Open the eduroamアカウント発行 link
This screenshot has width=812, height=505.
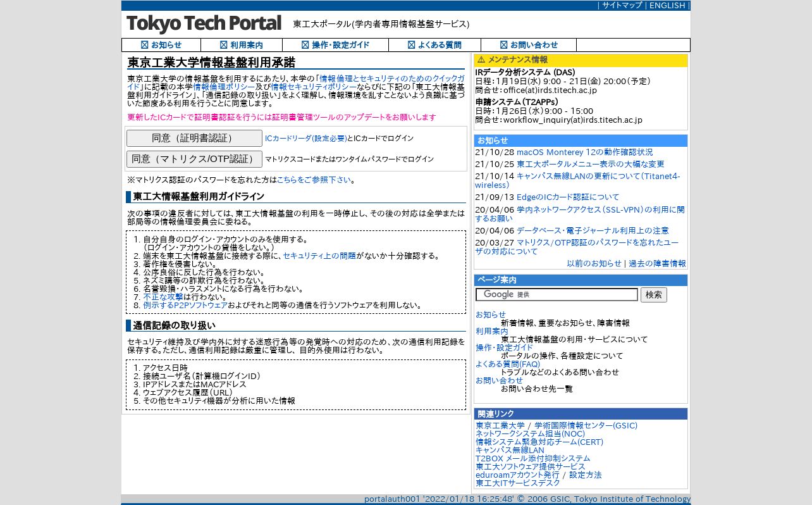click(517, 475)
